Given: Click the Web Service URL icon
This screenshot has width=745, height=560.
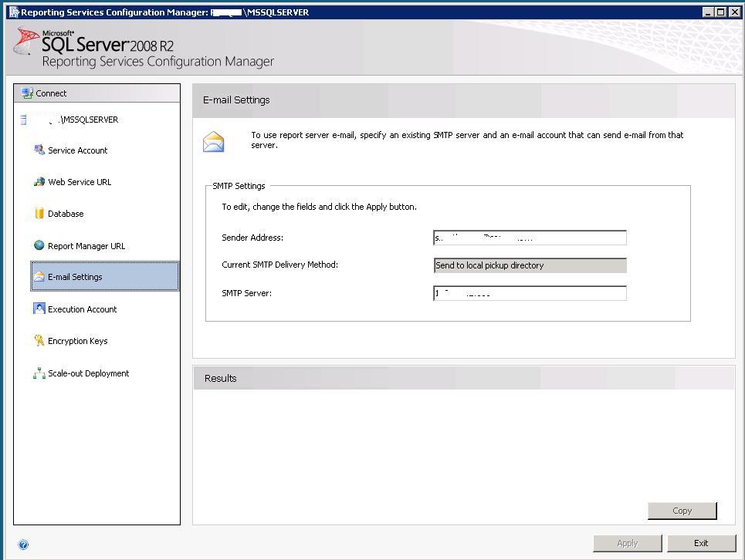Looking at the screenshot, I should [x=39, y=182].
